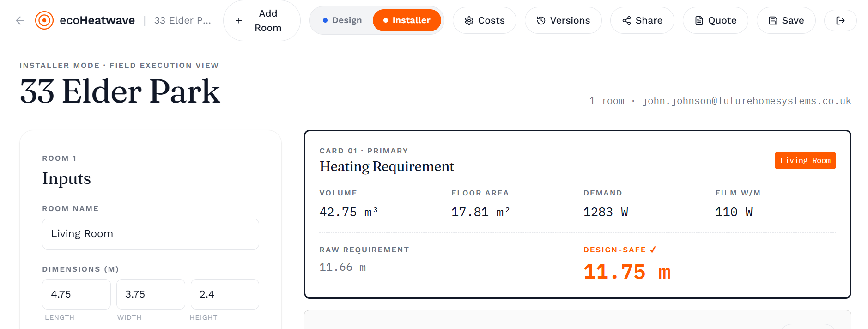Click the Demand value 1283 W
Screen dimensions: 868x329
(x=606, y=212)
